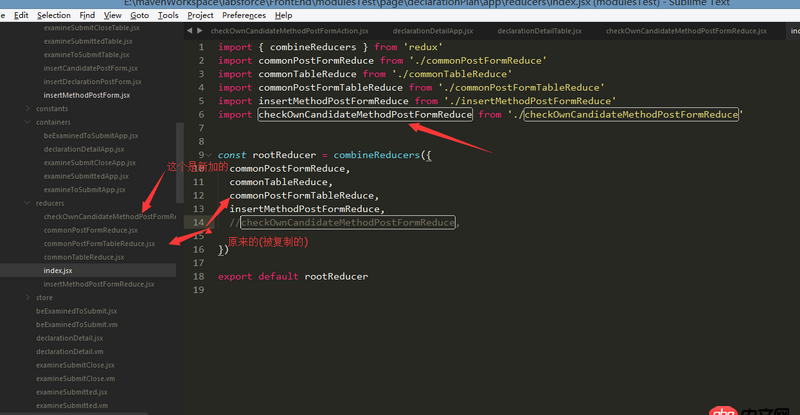The image size is (800, 415).
Task: Expand the store folder
Action: click(x=28, y=297)
